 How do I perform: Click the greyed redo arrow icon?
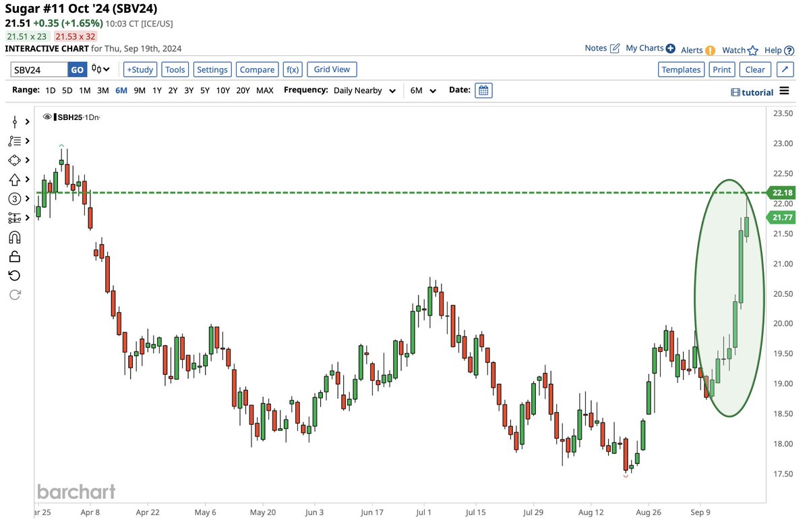pos(14,295)
